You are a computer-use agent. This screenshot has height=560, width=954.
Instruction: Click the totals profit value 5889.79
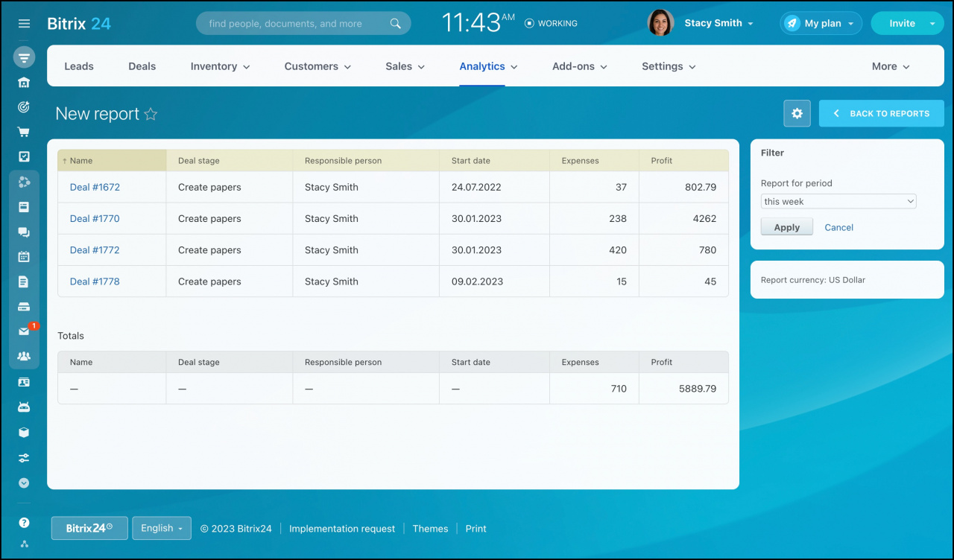[698, 388]
